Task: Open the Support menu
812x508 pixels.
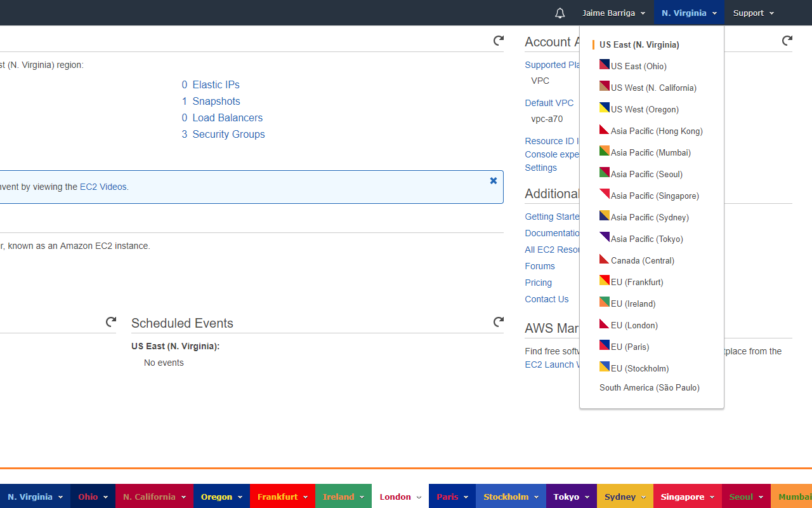Action: point(754,13)
